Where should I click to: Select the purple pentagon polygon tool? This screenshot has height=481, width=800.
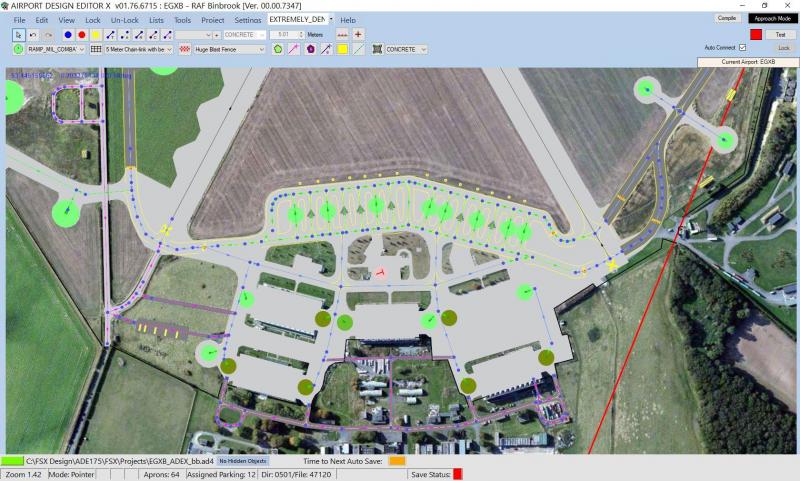coord(311,48)
